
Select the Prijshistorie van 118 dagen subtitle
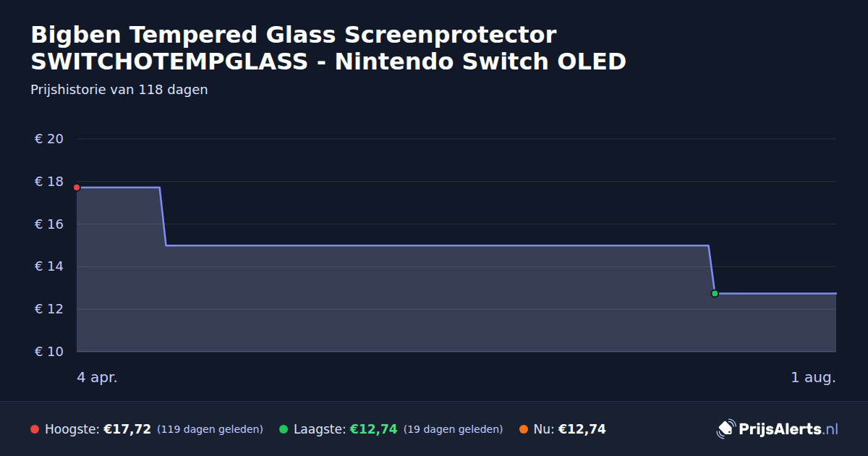tap(119, 90)
